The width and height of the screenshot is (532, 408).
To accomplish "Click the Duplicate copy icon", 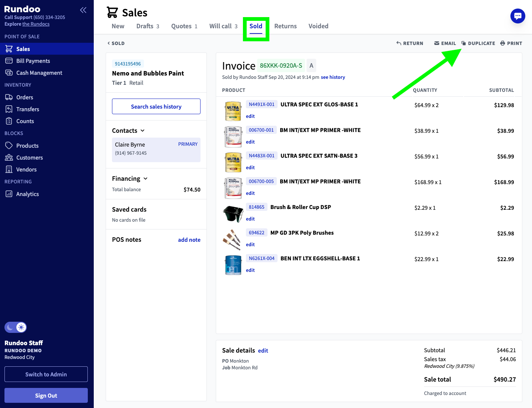I will [464, 43].
